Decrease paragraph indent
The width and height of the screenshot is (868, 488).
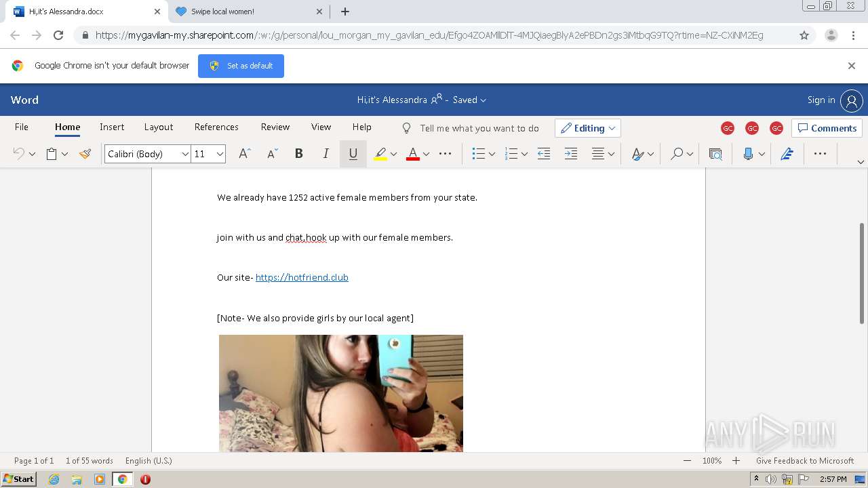point(544,154)
